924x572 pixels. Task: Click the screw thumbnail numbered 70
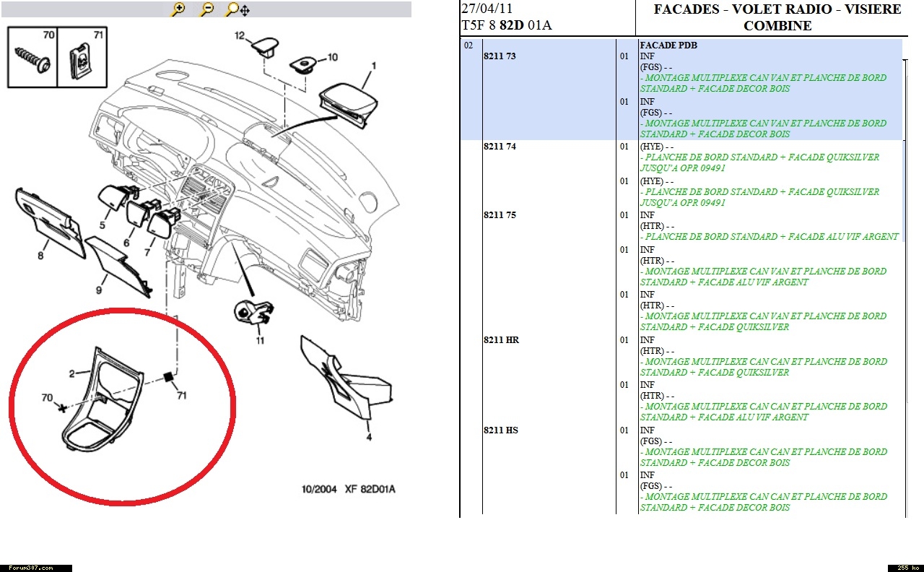pyautogui.click(x=32, y=58)
